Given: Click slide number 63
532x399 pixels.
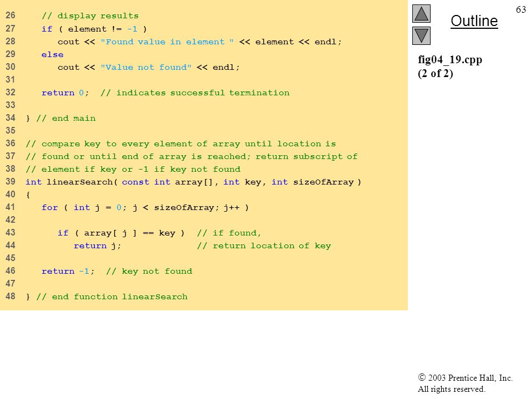Looking at the screenshot, I should pos(521,9).
